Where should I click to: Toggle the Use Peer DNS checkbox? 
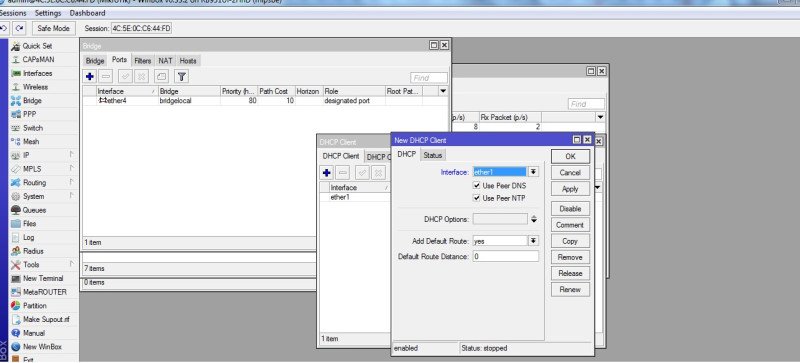pos(477,186)
